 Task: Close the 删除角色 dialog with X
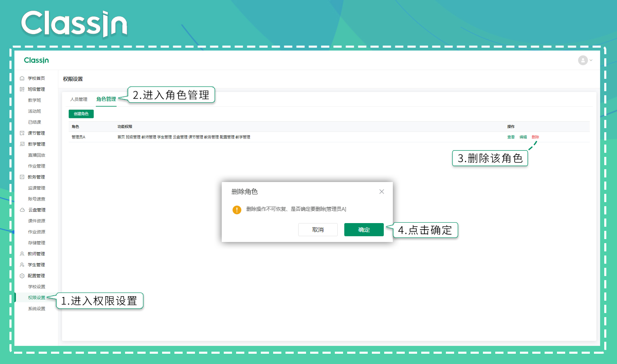[x=382, y=191]
